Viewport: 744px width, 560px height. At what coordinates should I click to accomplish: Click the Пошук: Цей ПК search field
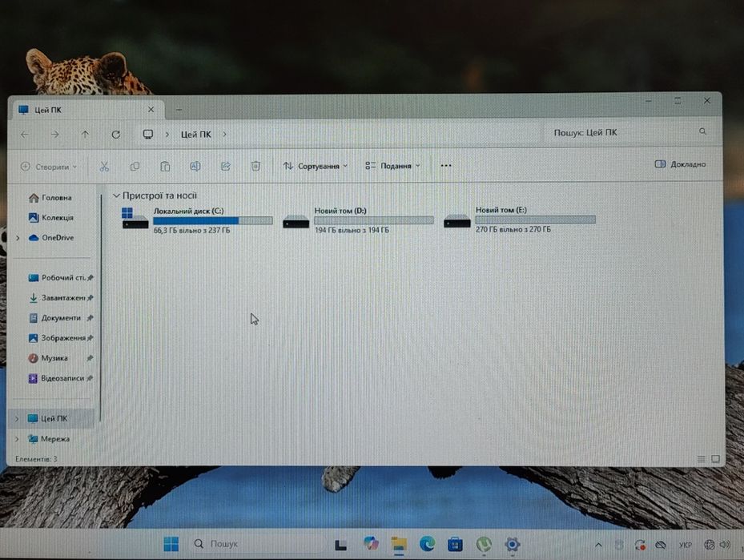630,132
